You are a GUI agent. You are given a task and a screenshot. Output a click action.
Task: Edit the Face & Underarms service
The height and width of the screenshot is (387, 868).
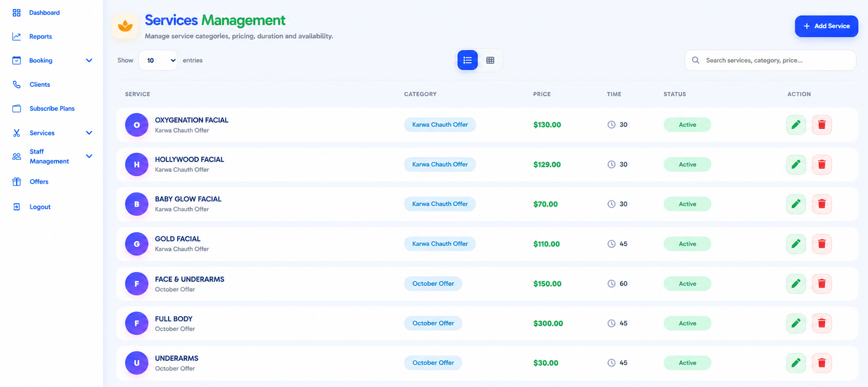point(796,283)
